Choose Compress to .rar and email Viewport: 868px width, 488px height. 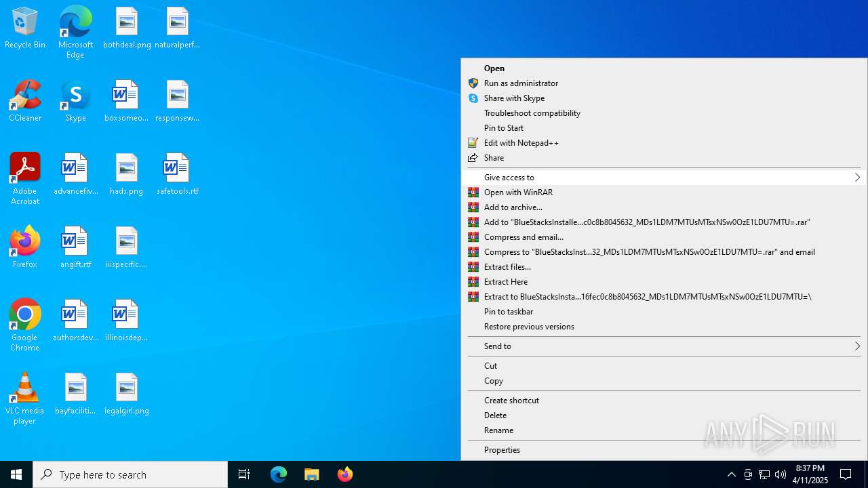click(x=664, y=252)
